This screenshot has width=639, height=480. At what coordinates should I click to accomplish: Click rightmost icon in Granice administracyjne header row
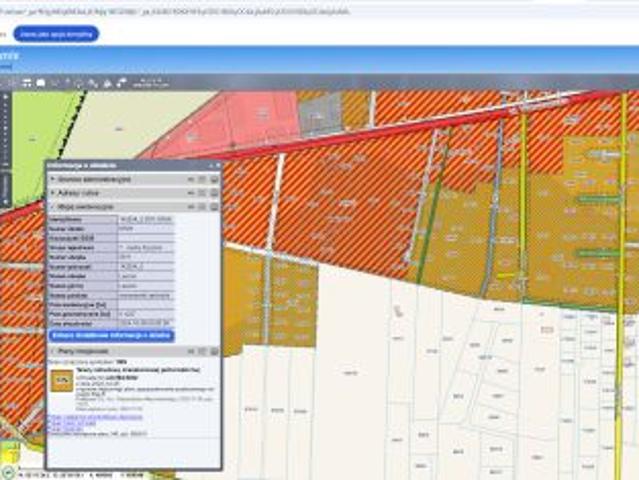point(214,180)
